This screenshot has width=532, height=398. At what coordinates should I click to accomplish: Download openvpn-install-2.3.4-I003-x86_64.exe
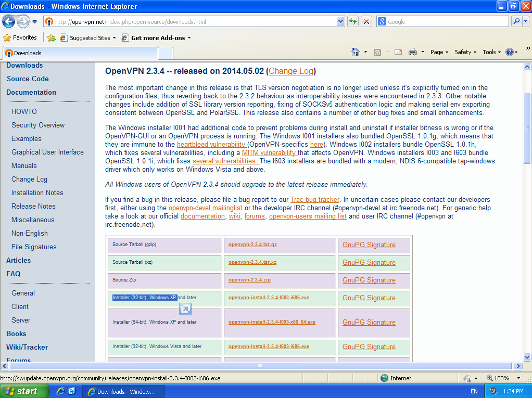pos(272,322)
